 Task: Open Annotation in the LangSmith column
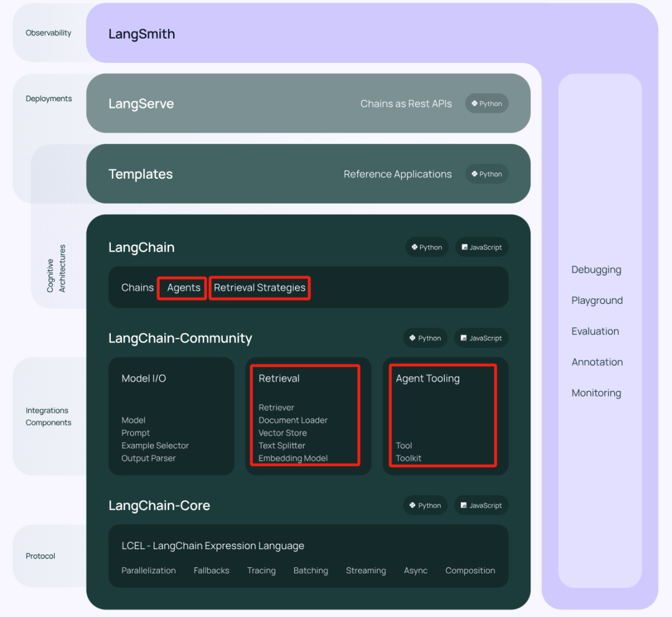tap(597, 362)
